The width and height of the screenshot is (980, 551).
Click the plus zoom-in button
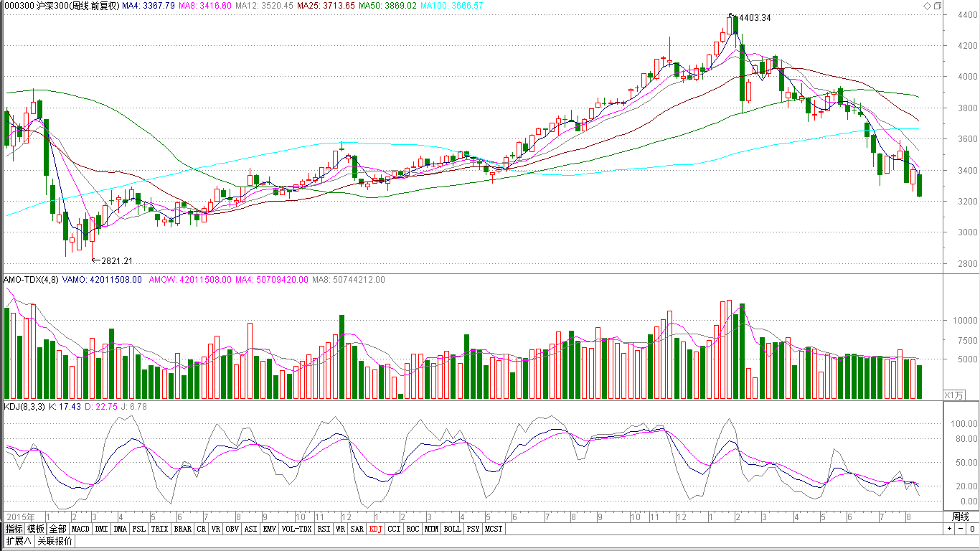click(x=949, y=529)
